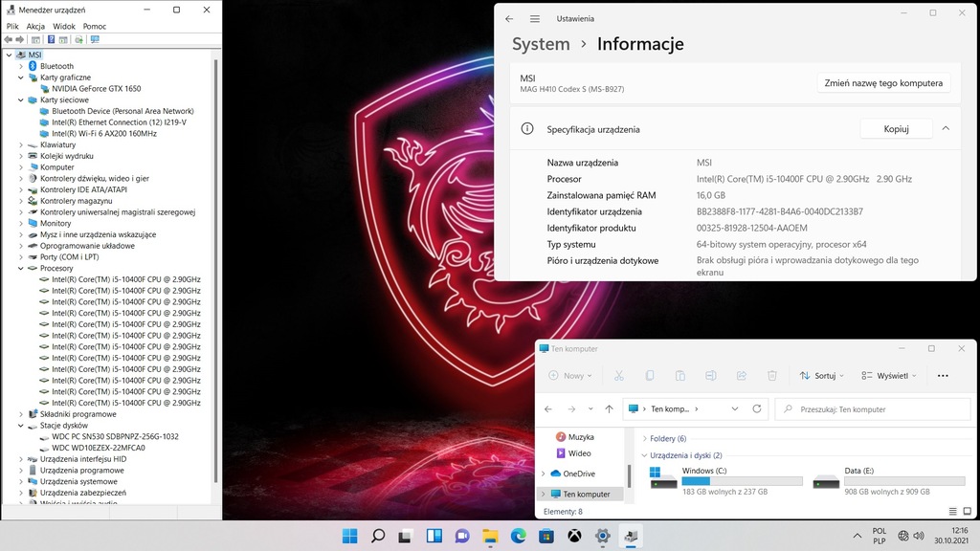Open the Sortuj dropdown in Explorer

point(821,375)
